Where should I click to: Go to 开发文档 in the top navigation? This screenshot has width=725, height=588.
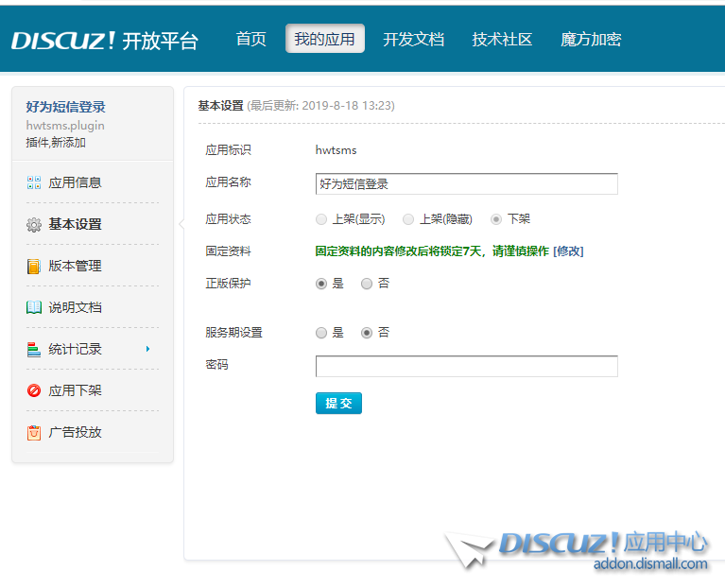pyautogui.click(x=413, y=40)
